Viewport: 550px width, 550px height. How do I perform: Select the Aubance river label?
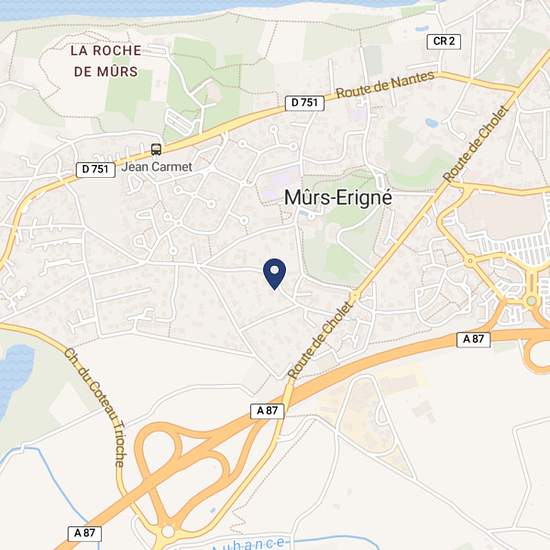pyautogui.click(x=248, y=544)
